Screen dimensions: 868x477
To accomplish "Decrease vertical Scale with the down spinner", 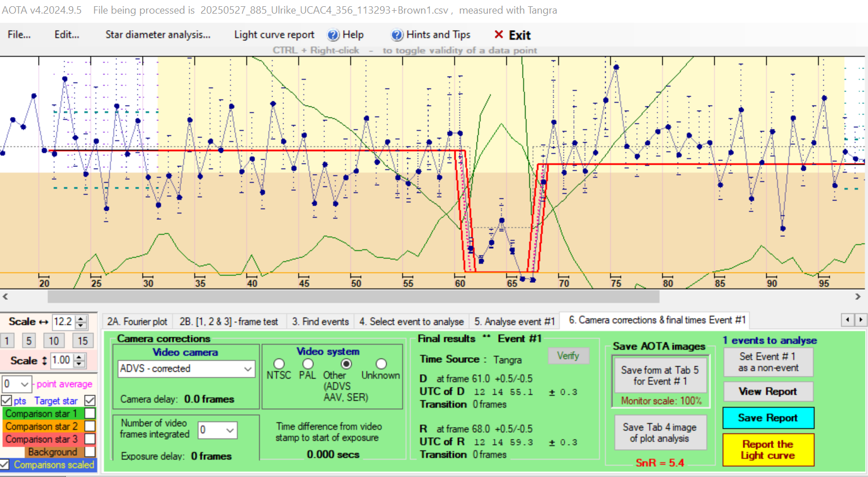I will tap(80, 363).
